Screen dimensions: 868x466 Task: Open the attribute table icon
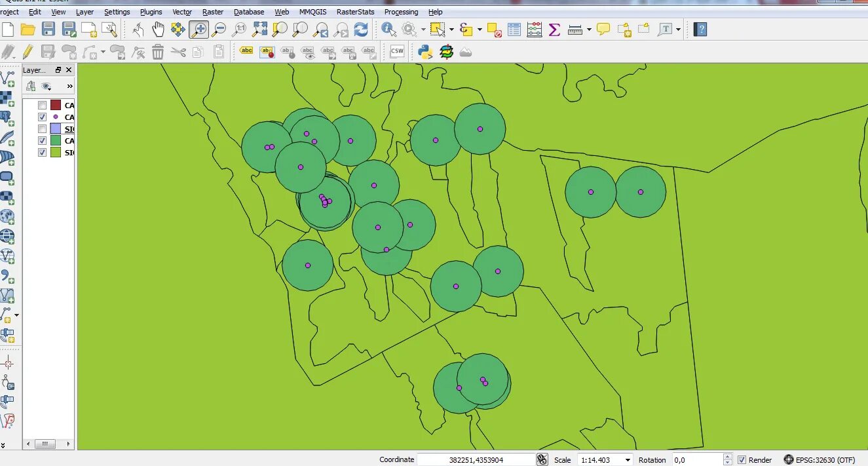(x=514, y=29)
